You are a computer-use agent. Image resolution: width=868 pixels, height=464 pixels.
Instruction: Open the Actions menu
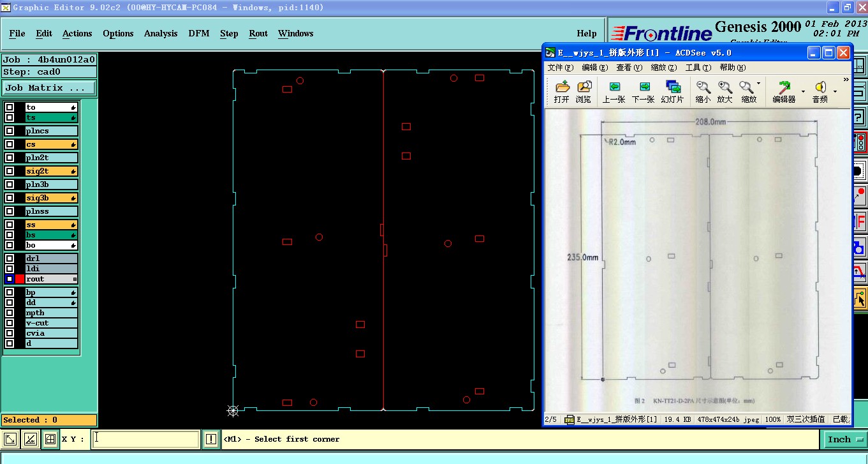click(77, 33)
